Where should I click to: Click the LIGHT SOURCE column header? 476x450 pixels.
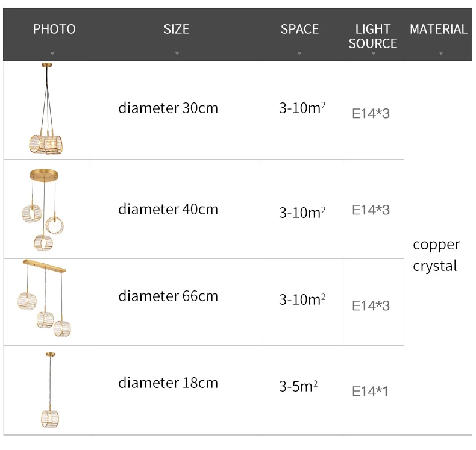pyautogui.click(x=373, y=36)
